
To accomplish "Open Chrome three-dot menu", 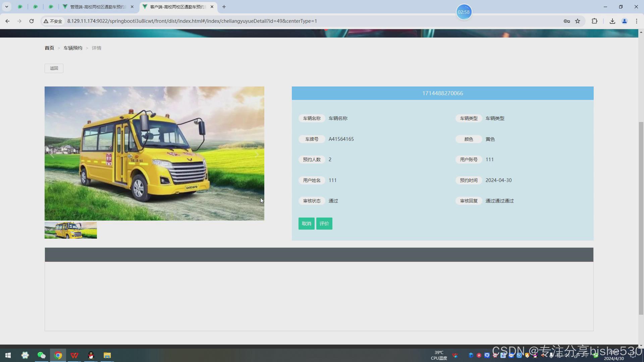I will [636, 21].
